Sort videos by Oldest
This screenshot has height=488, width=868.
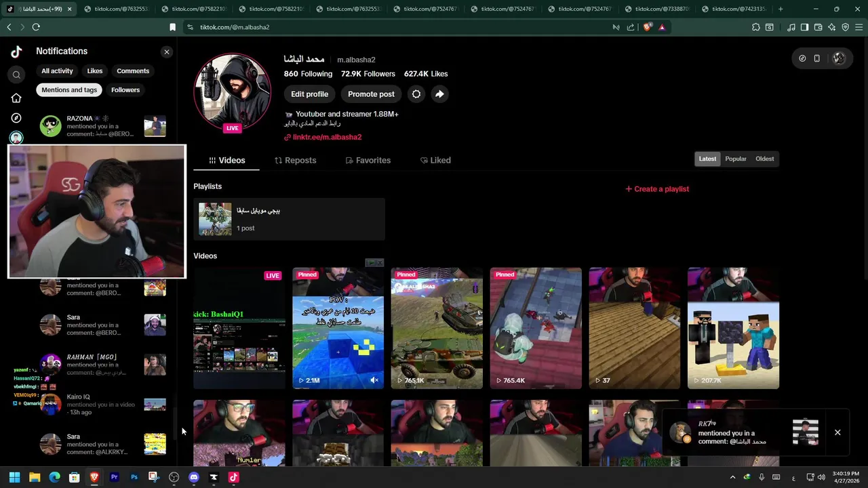point(764,159)
